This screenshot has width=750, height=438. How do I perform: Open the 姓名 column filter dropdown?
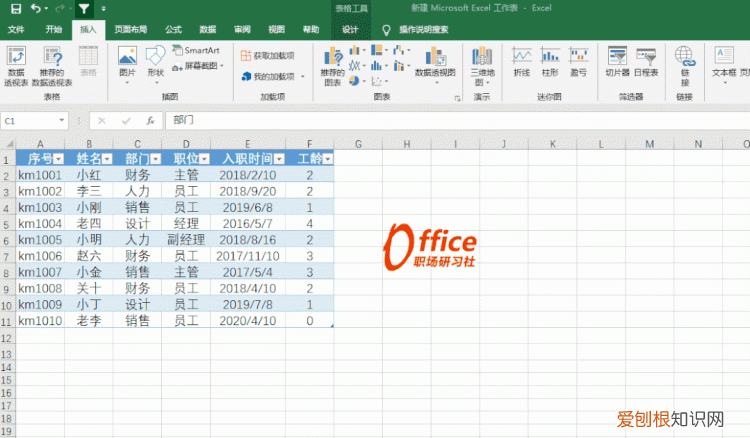tap(107, 159)
